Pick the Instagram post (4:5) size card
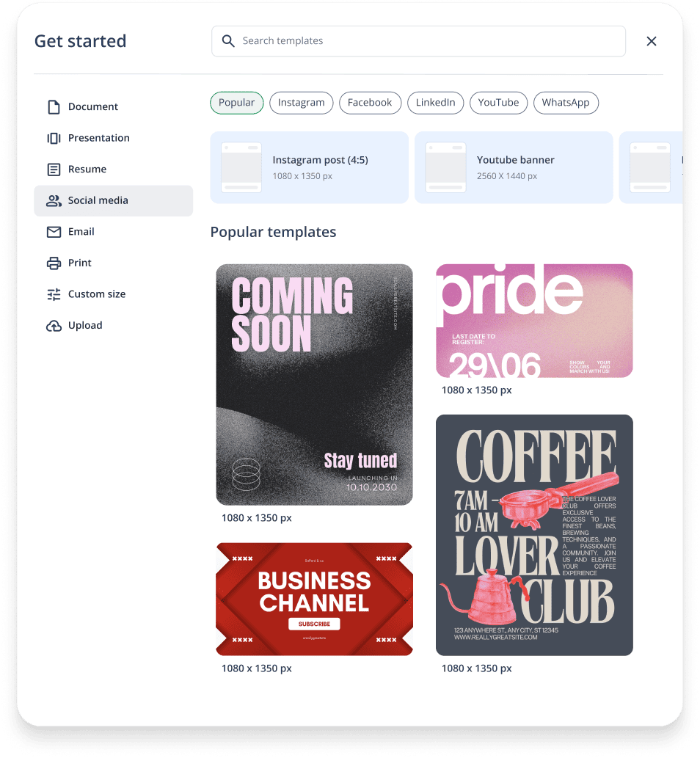Screen dimensions: 700x758 [x=310, y=168]
